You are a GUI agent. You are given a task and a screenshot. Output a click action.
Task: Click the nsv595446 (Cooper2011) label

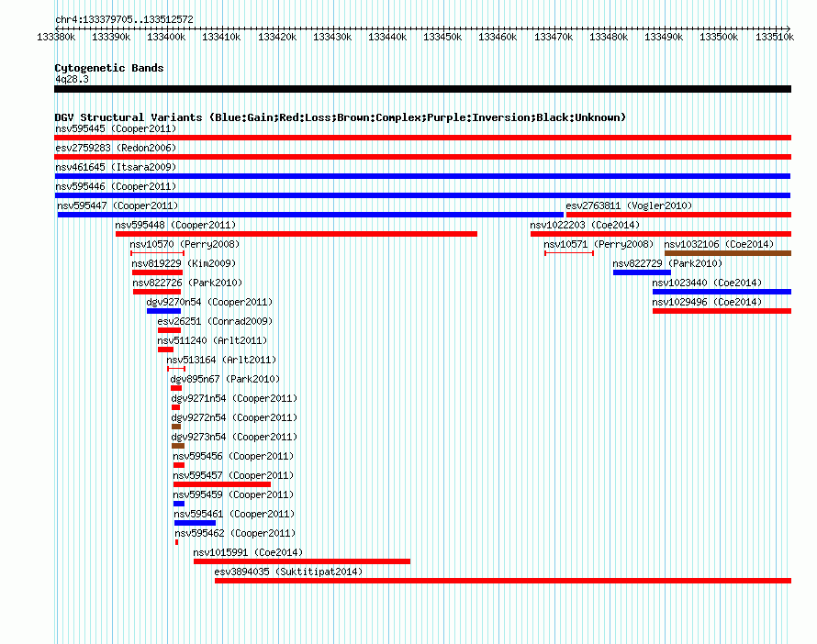click(116, 186)
